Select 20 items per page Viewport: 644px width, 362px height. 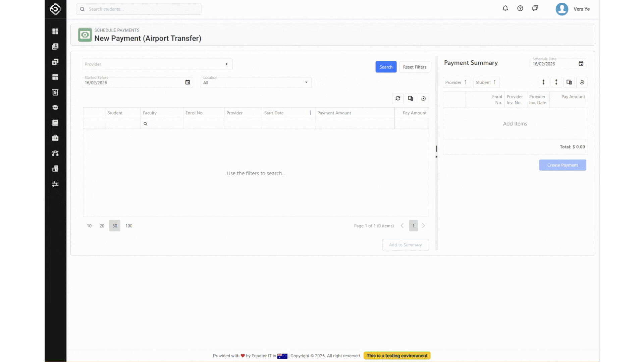[x=102, y=226]
